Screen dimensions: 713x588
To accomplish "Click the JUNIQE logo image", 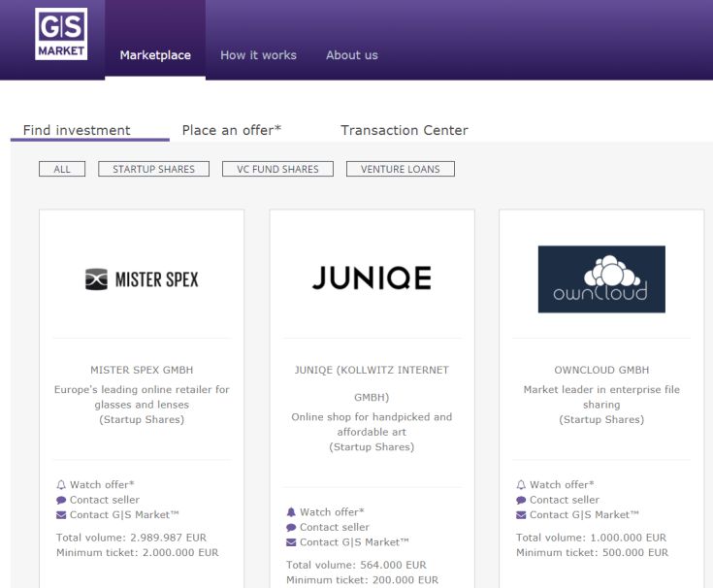I will (x=372, y=278).
